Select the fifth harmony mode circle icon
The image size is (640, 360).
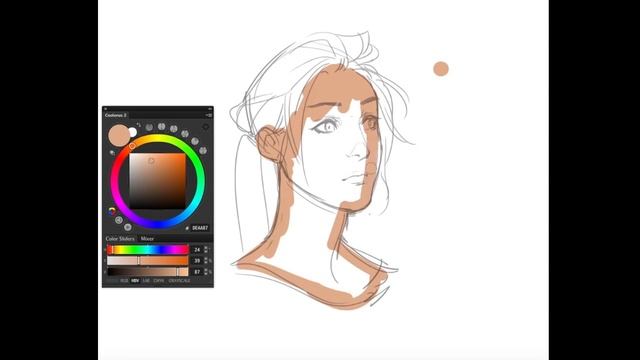[195, 141]
